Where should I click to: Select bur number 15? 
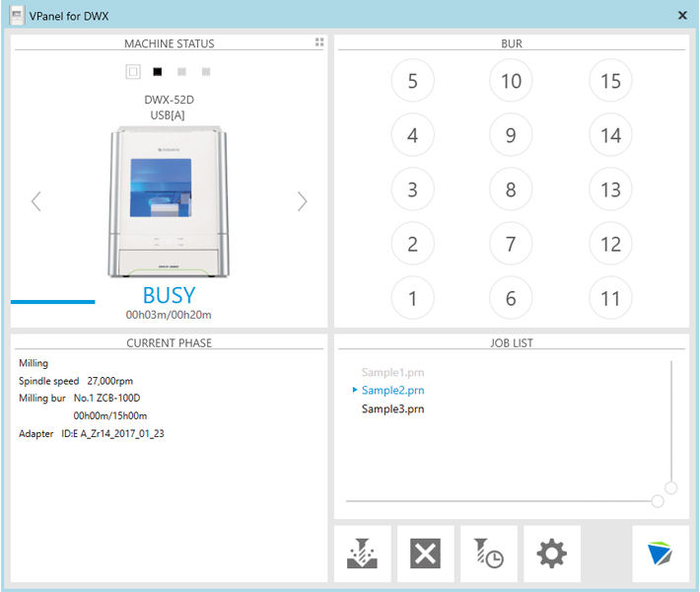610,81
